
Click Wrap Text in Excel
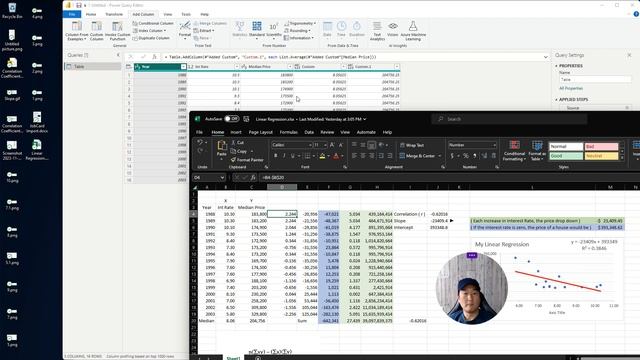[x=412, y=145]
